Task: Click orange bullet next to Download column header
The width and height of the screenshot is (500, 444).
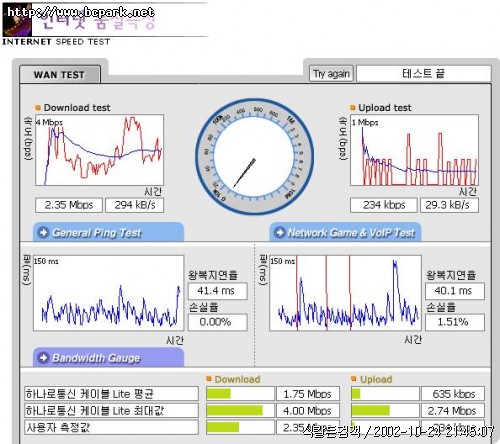Action: pyautogui.click(x=209, y=379)
